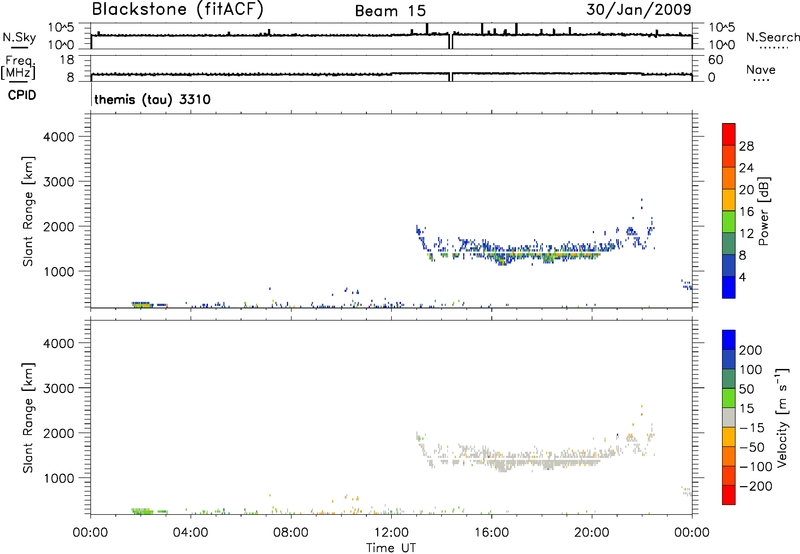Viewport: 800px width, 554px height.
Task: Click the '08:00' time tick label
Action: 290,533
